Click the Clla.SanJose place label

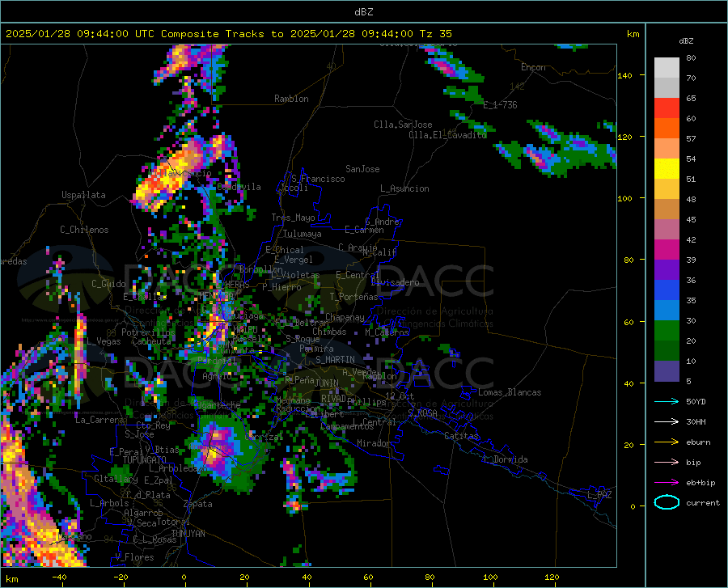pyautogui.click(x=403, y=125)
